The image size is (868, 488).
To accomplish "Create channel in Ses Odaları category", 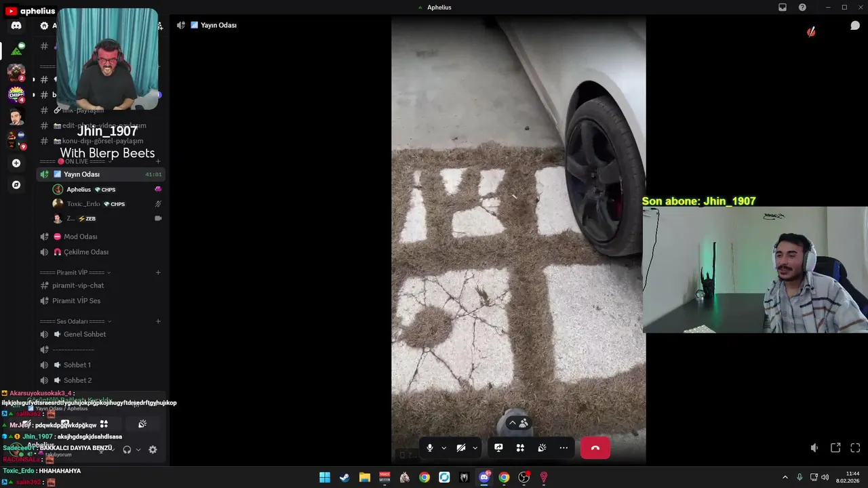I will (158, 321).
